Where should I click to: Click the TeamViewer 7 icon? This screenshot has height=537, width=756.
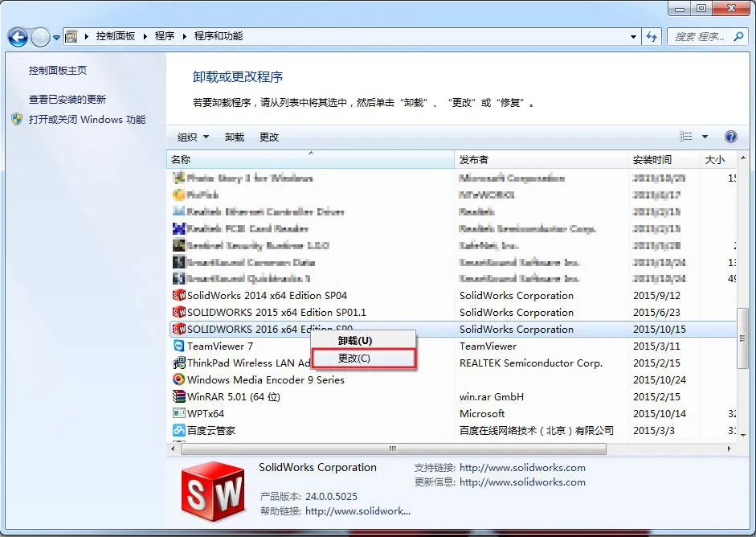tap(179, 346)
